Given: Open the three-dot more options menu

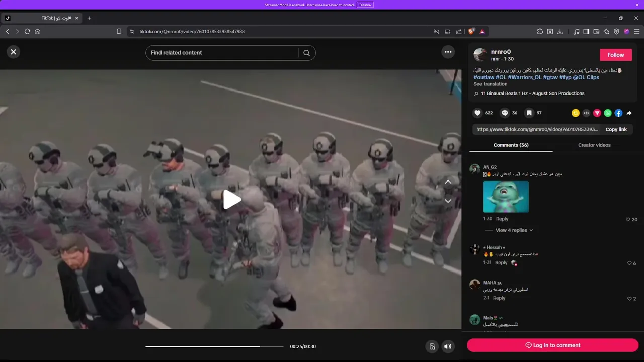Looking at the screenshot, I should 448,52.
